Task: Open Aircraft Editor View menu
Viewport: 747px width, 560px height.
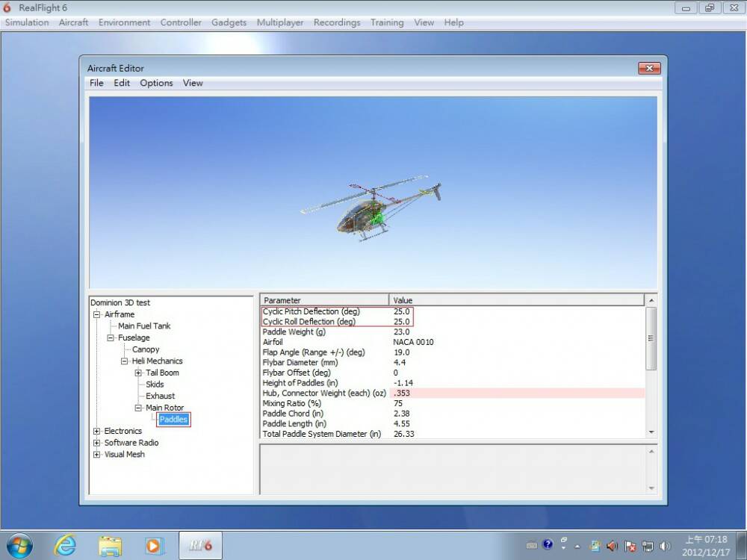Action: tap(193, 83)
